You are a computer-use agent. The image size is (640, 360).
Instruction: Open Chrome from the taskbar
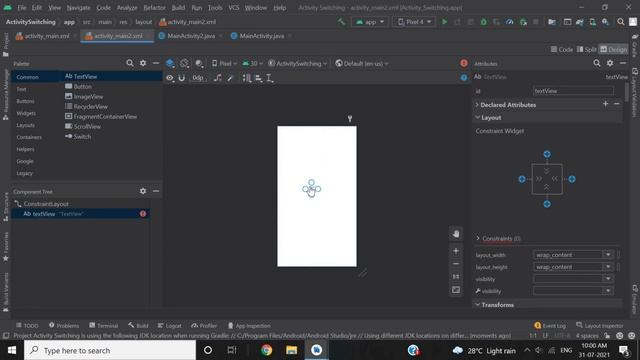267,350
